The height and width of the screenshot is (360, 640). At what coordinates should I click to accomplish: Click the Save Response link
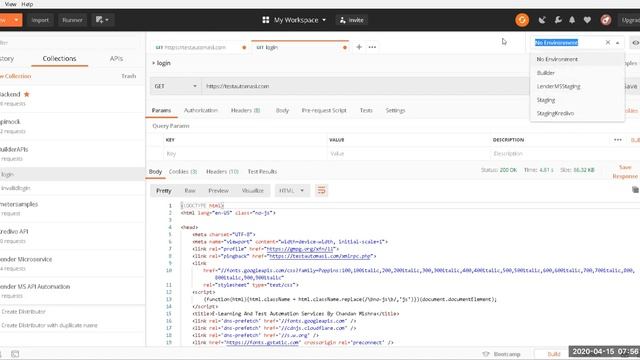click(625, 172)
